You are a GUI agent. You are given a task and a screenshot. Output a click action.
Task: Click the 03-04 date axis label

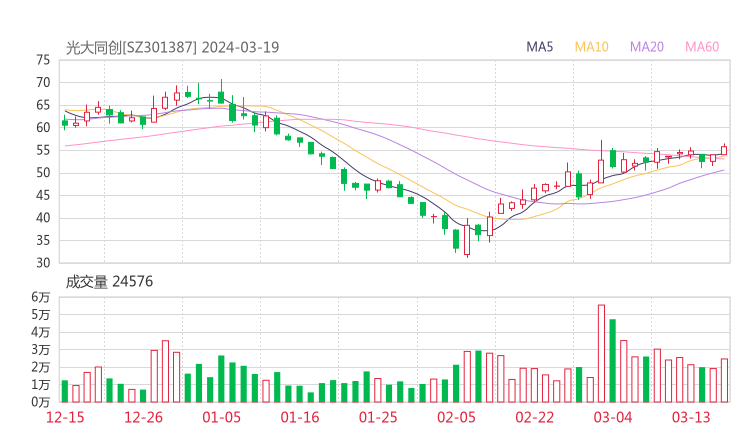[613, 417]
